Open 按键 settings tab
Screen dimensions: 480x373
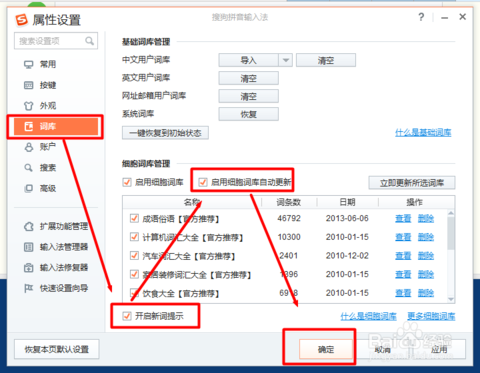[x=56, y=85]
